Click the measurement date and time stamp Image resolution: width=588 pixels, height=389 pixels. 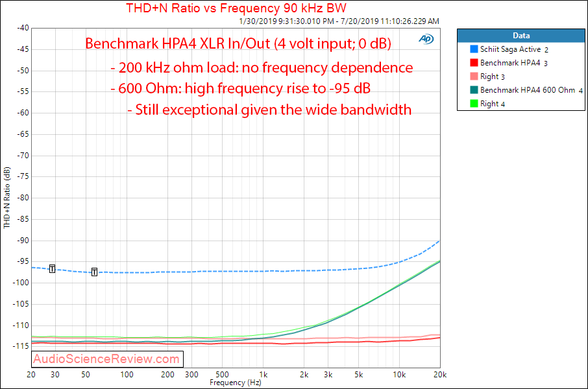339,21
